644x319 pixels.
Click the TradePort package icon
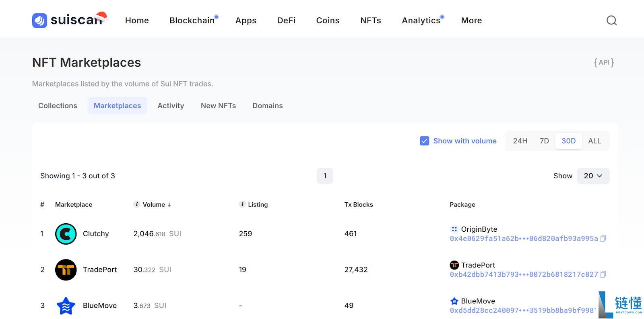pos(454,265)
